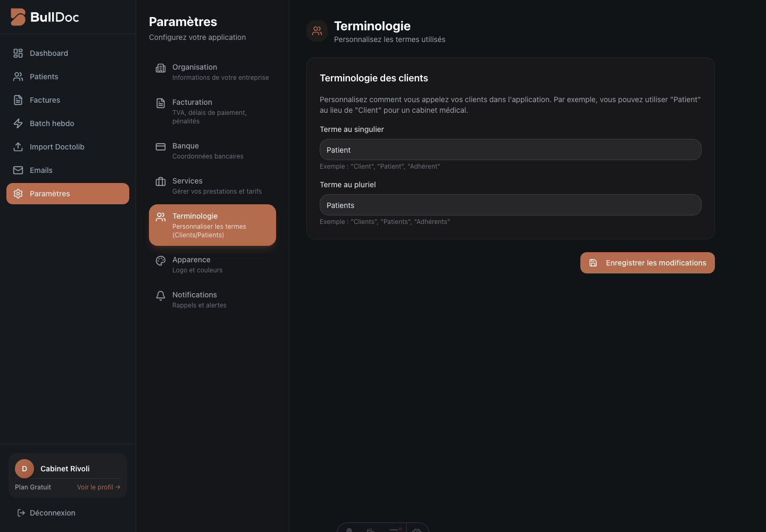The width and height of the screenshot is (766, 532).
Task: Click the Déconnexion logout arrow icon
Action: point(21,513)
